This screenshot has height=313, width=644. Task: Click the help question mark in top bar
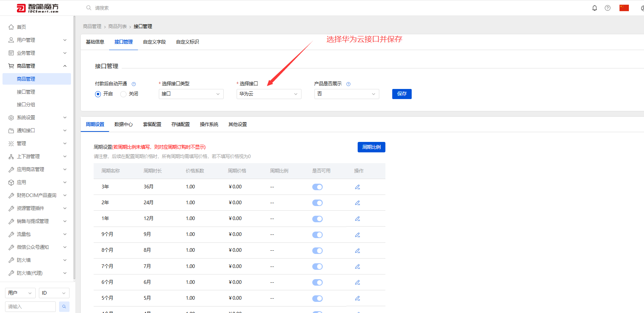point(608,8)
